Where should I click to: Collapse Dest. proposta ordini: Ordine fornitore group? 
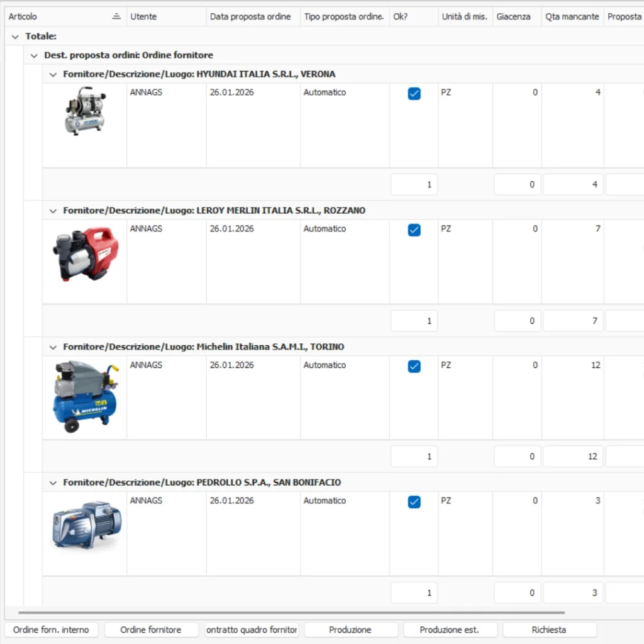[x=34, y=55]
